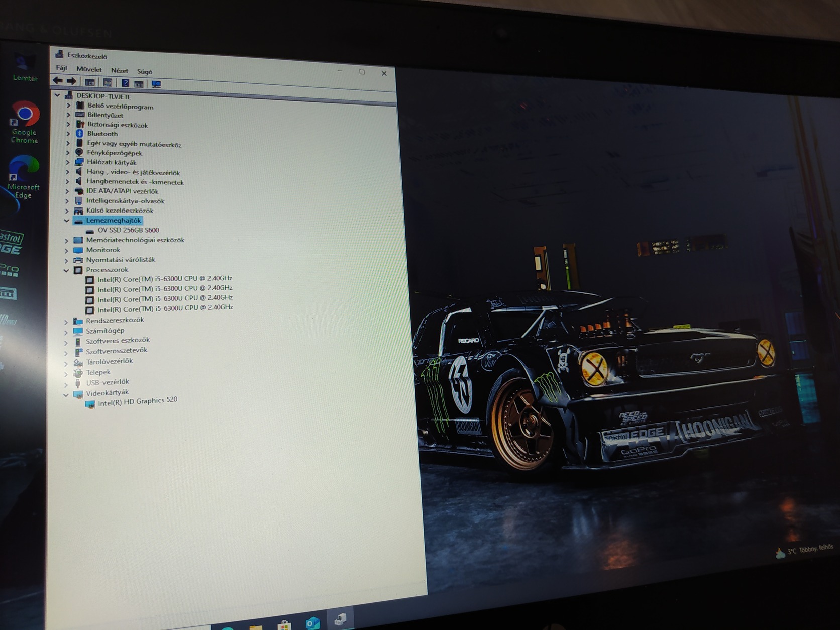Screen dimensions: 840x630
Task: Select Memóriatechnológiai eszközök
Action: point(135,240)
